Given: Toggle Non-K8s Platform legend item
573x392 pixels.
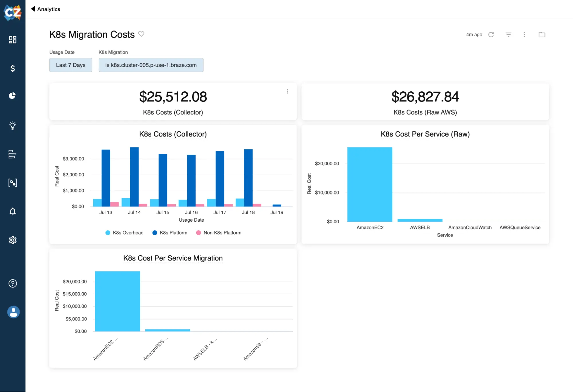Looking at the screenshot, I should click(219, 233).
